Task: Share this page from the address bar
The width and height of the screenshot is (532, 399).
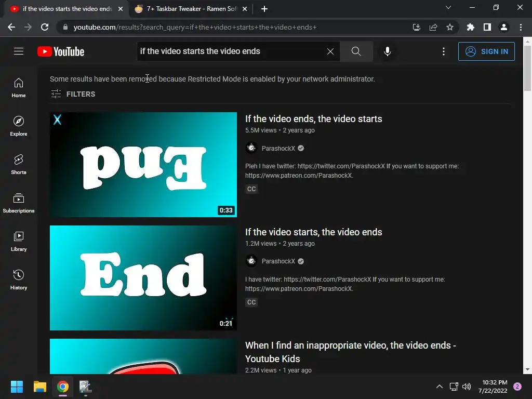Action: [433, 27]
